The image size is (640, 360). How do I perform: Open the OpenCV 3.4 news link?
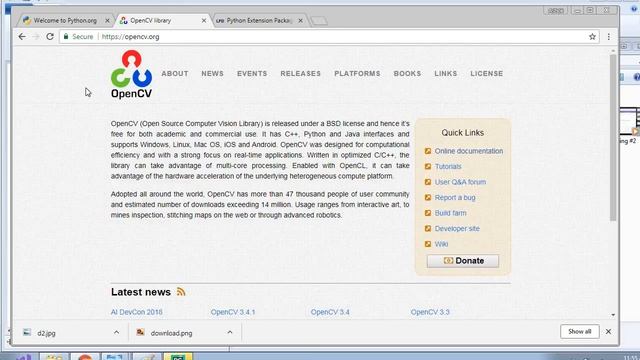(x=330, y=312)
